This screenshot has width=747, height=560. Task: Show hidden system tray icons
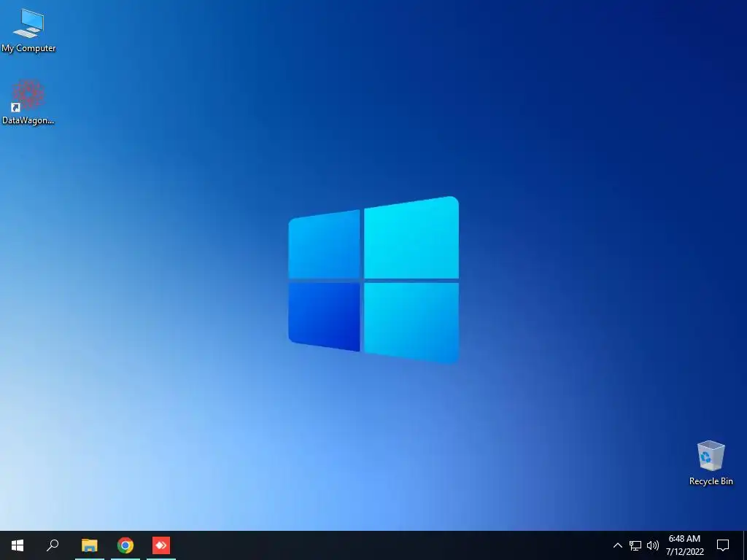coord(617,545)
